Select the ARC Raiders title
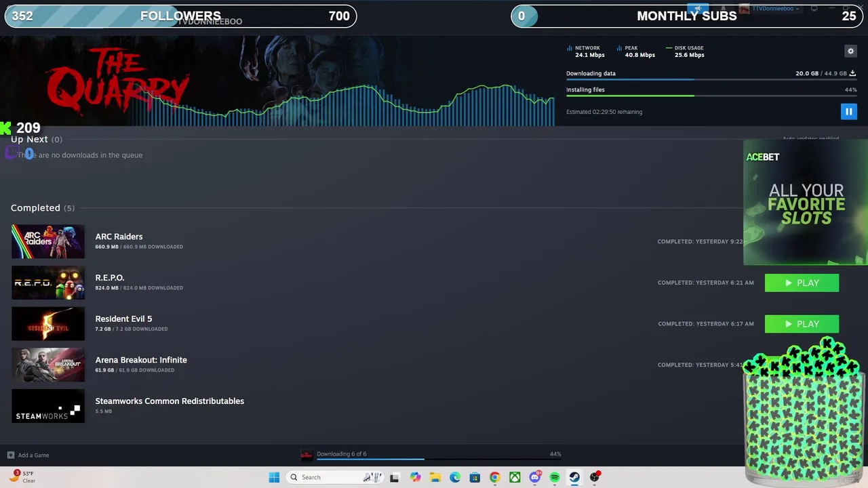Viewport: 868px width, 488px height. [119, 237]
